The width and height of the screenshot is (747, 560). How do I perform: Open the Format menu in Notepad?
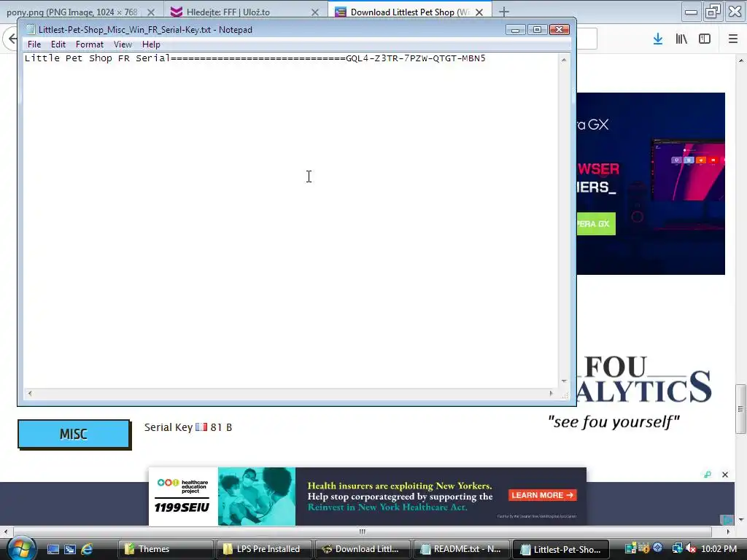90,44
